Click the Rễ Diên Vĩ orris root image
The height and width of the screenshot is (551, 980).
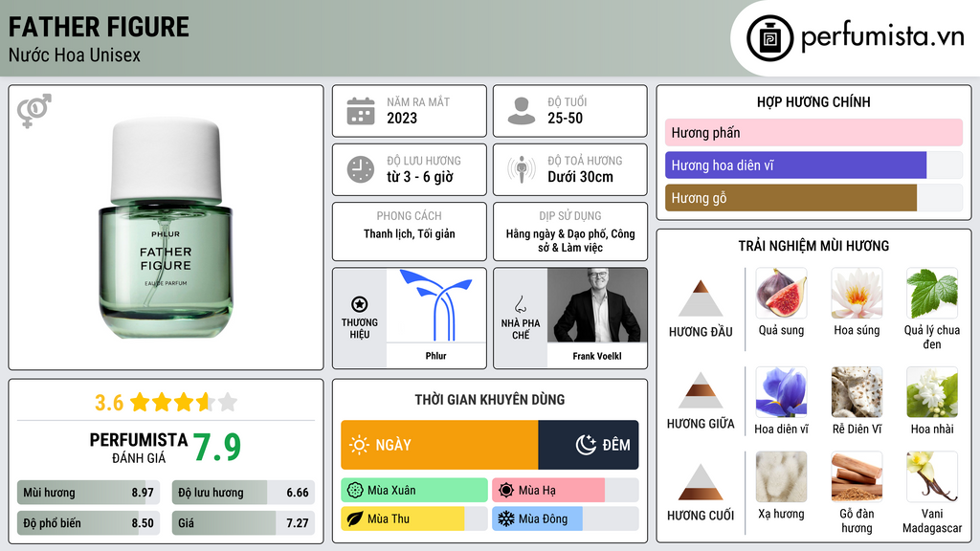point(857,391)
